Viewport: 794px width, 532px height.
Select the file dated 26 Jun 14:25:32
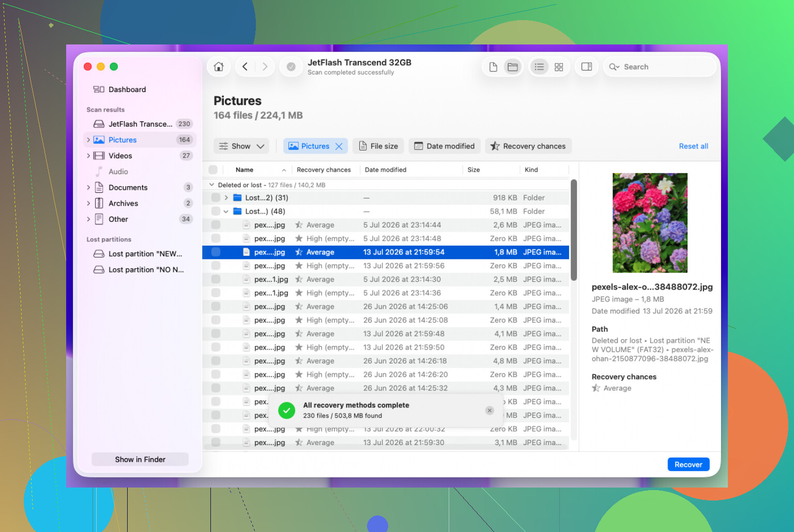[386, 388]
